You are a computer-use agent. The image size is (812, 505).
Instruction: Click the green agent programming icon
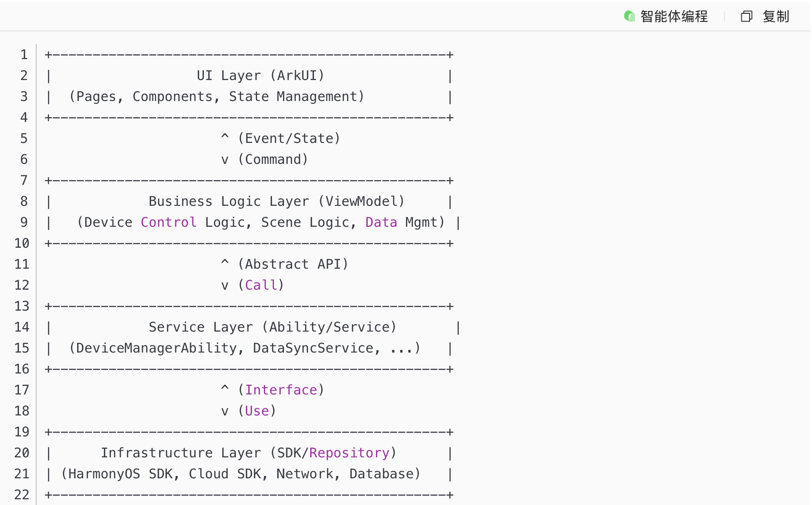(629, 16)
